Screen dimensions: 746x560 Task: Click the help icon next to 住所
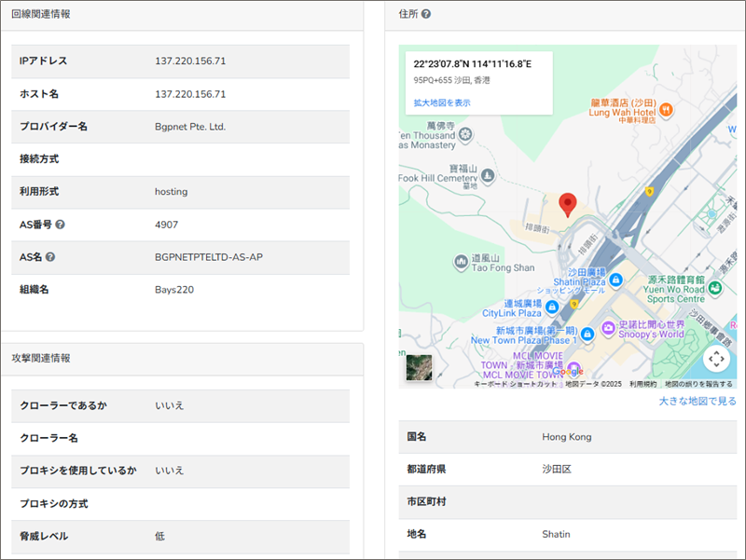(x=426, y=14)
